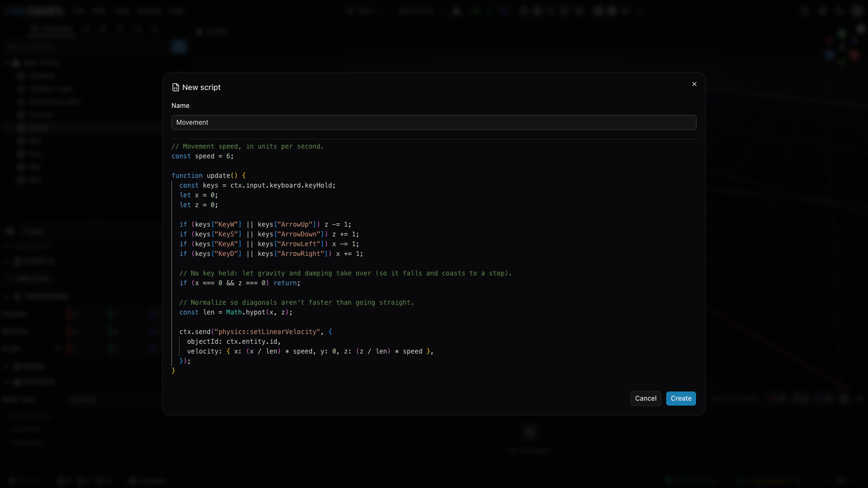Click the "objectId: ctx.entity.id," line
Screen dimensions: 868x488
pos(234,342)
